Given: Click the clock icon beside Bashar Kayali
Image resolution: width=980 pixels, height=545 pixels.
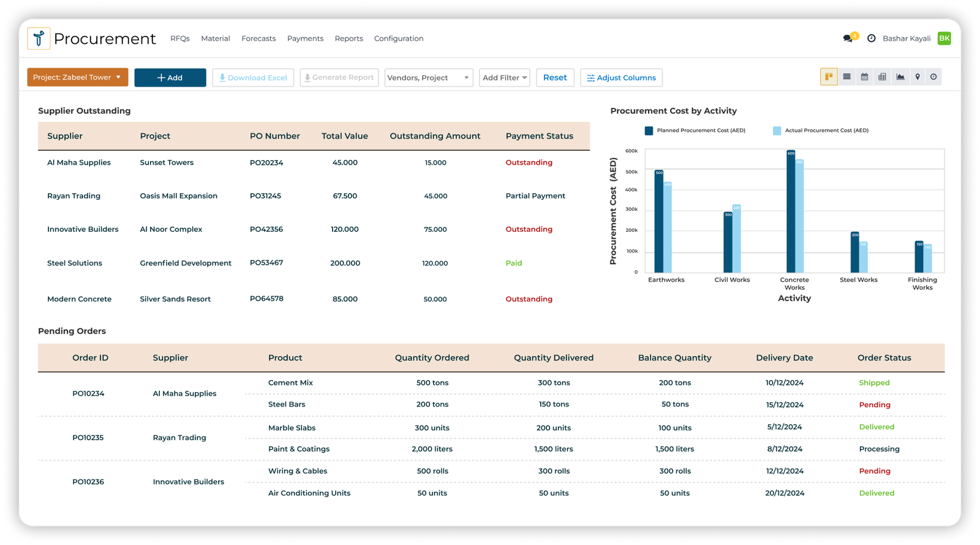Looking at the screenshot, I should tap(871, 38).
